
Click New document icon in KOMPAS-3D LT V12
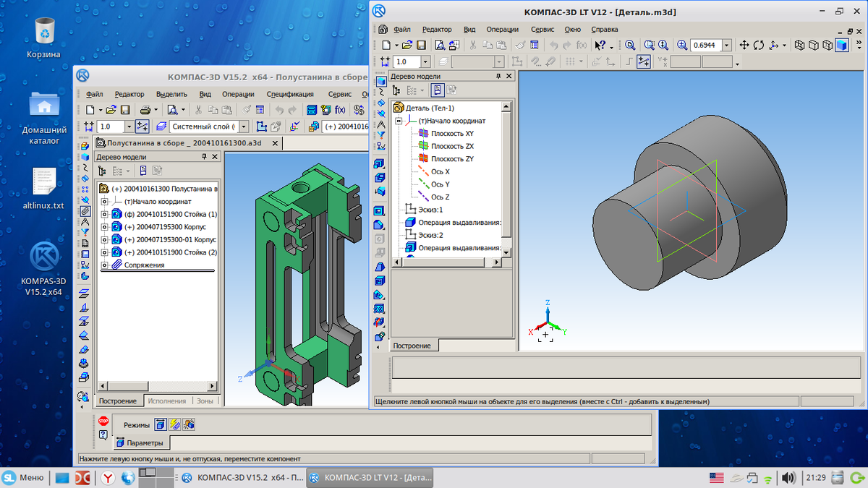[x=386, y=45]
